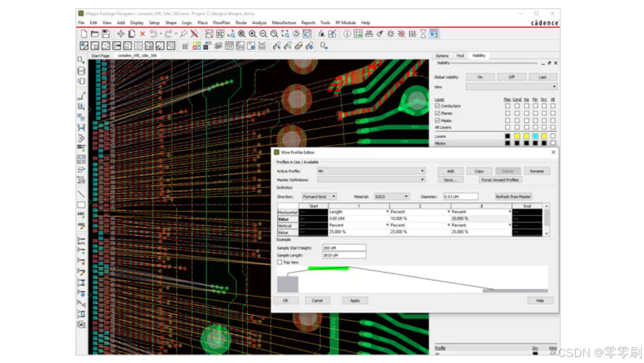Open the View dropdown in Visibility panel

[x=512, y=87]
